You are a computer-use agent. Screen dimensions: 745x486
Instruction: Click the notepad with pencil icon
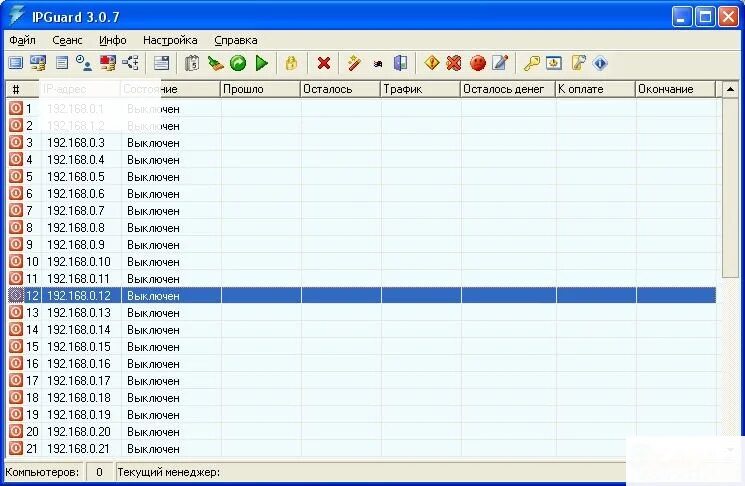[500, 63]
